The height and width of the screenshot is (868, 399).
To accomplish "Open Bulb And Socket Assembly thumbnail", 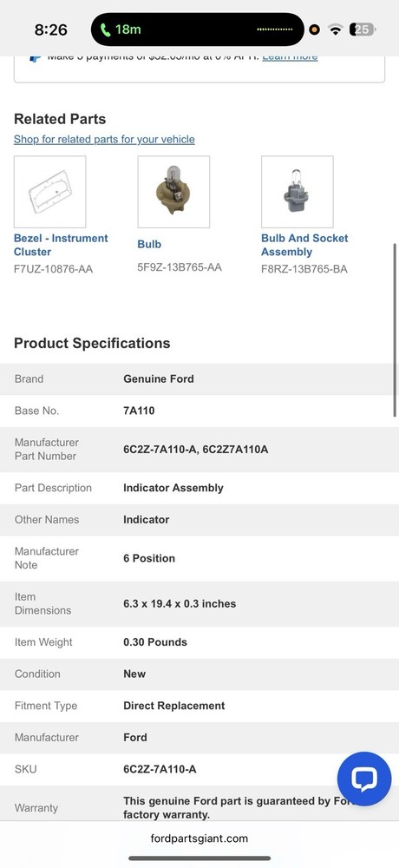I will click(x=298, y=192).
